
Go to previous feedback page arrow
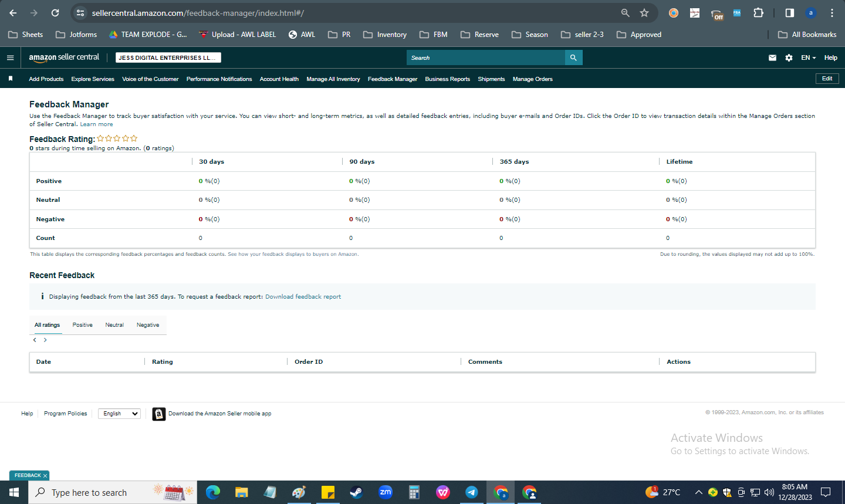[35, 340]
